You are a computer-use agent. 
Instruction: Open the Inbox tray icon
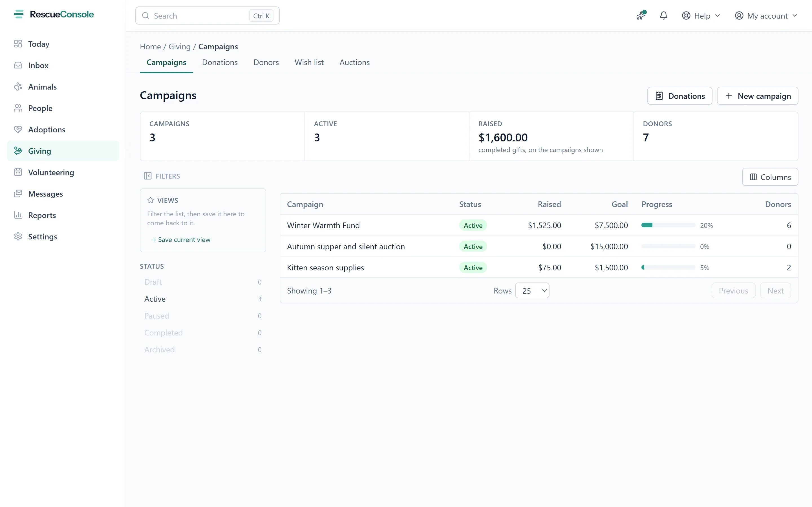pos(18,65)
